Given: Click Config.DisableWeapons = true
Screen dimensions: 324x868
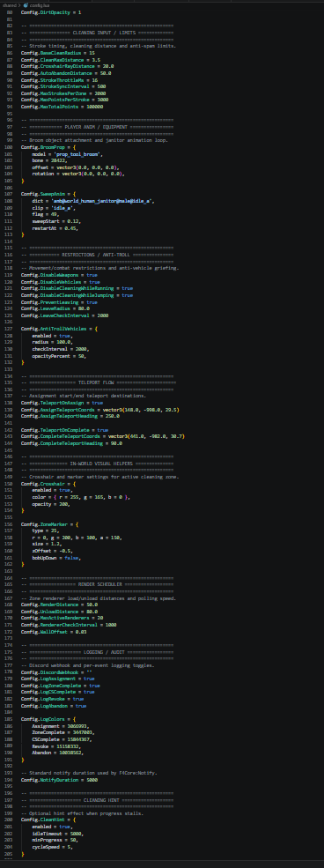Looking at the screenshot, I should pyautogui.click(x=59, y=275).
